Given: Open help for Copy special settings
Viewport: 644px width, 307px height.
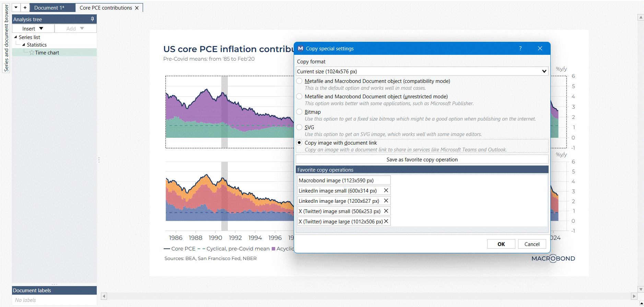Looking at the screenshot, I should tap(520, 48).
